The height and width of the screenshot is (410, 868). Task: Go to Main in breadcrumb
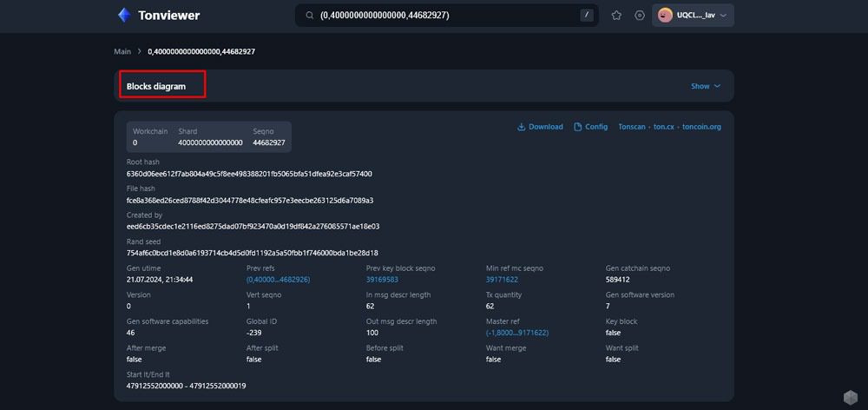(x=122, y=51)
